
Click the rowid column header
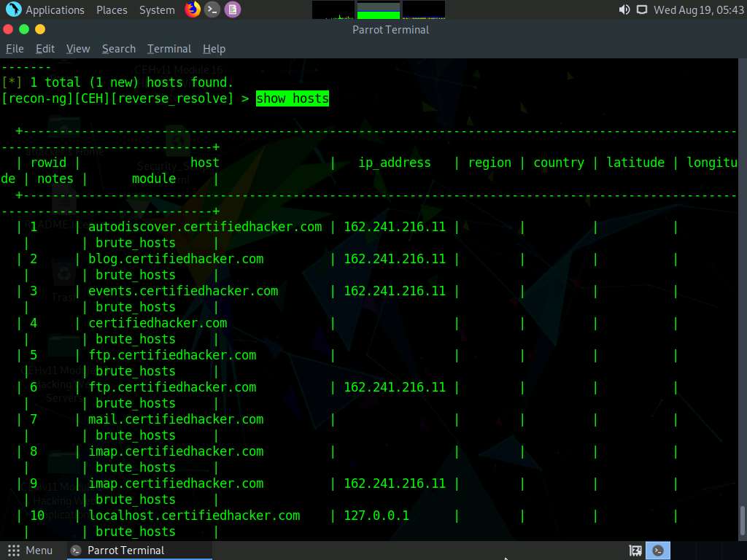point(49,163)
